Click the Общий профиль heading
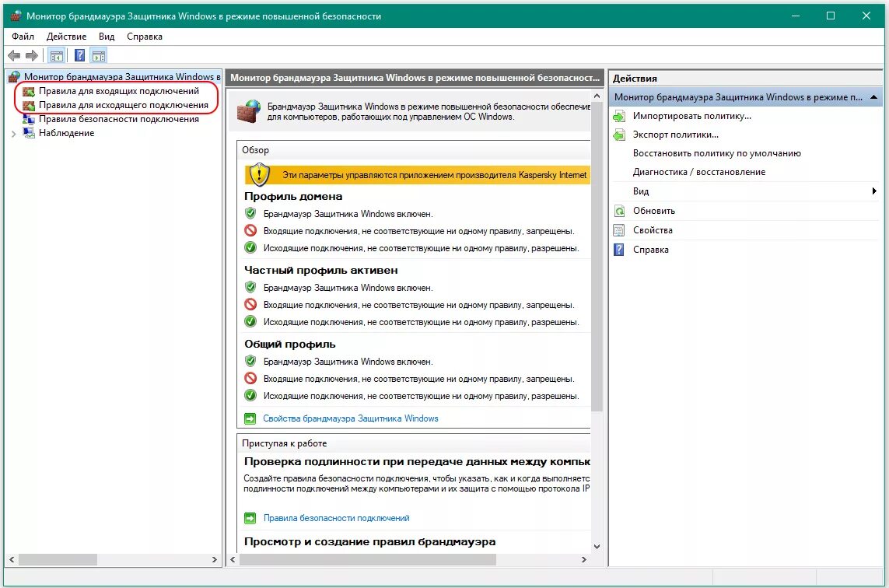 [x=289, y=345]
